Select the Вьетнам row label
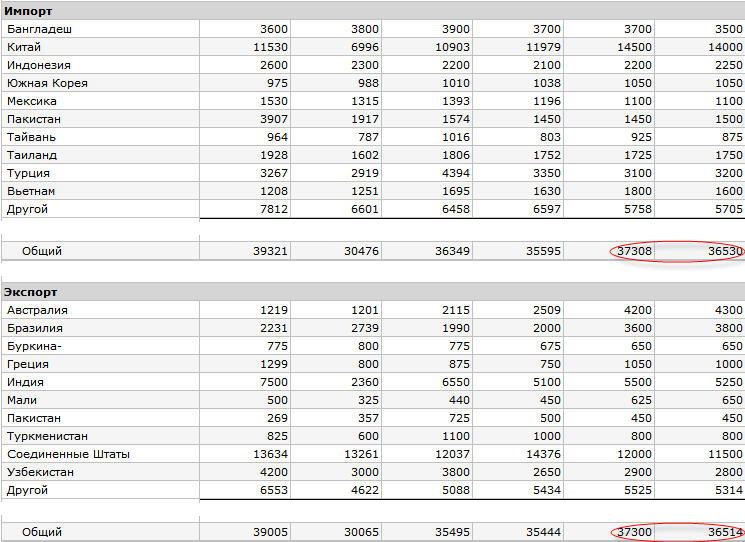The image size is (745, 542). pos(31,191)
